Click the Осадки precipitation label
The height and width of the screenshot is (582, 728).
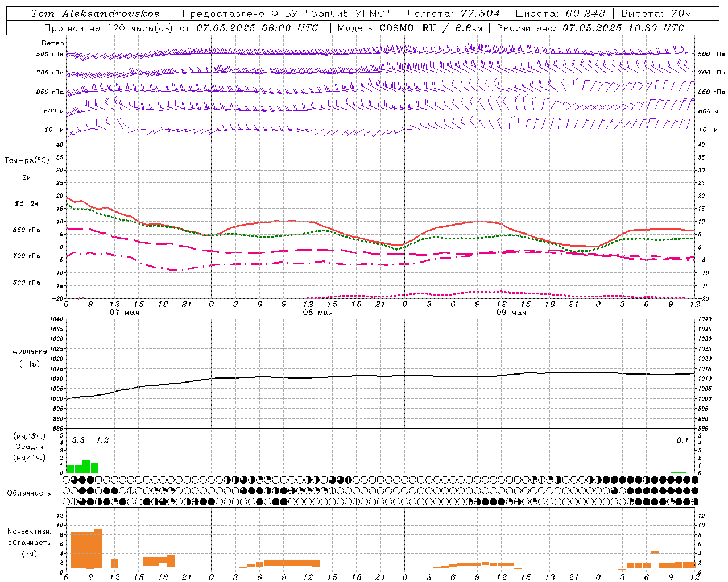(30, 447)
